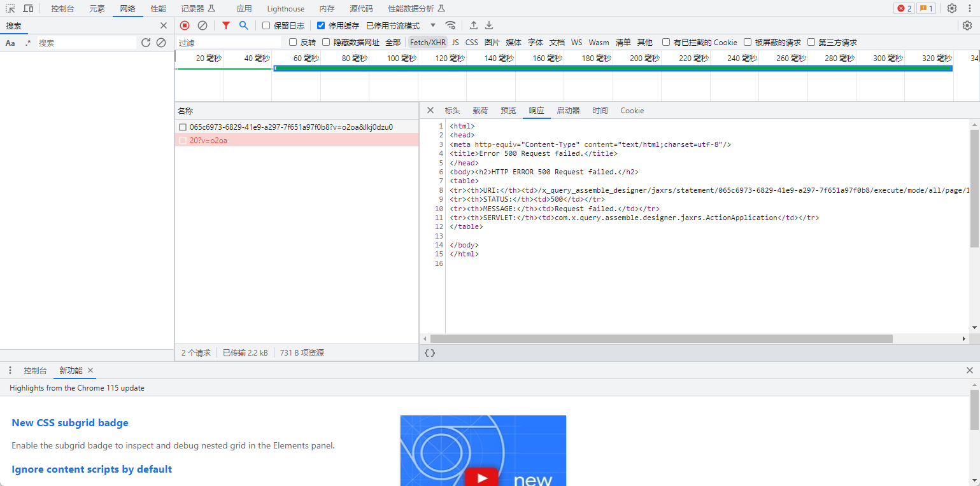This screenshot has width=980, height=486.
Task: Open the New CSS subgrid badge link
Action: [x=70, y=423]
